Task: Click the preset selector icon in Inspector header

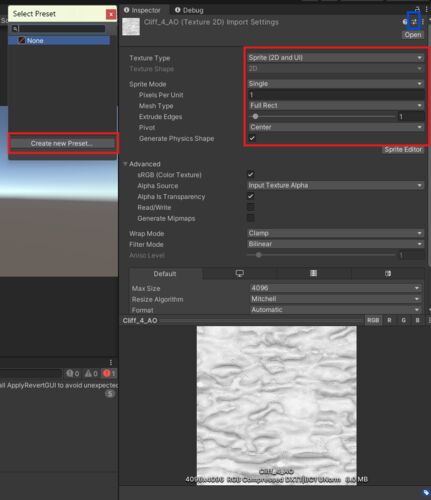Action: point(414,22)
